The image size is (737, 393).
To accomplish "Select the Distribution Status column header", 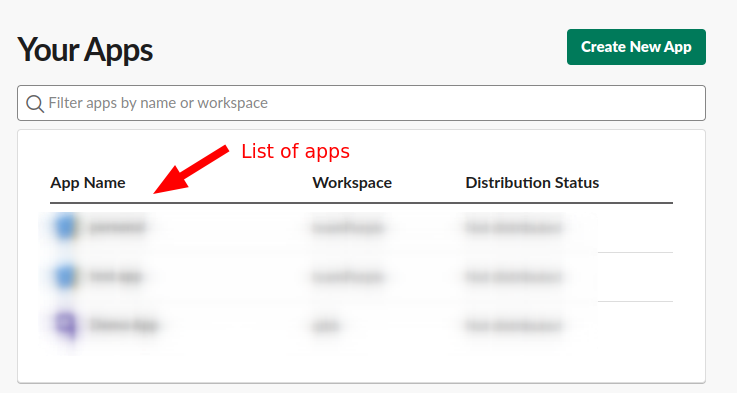I will (x=532, y=183).
